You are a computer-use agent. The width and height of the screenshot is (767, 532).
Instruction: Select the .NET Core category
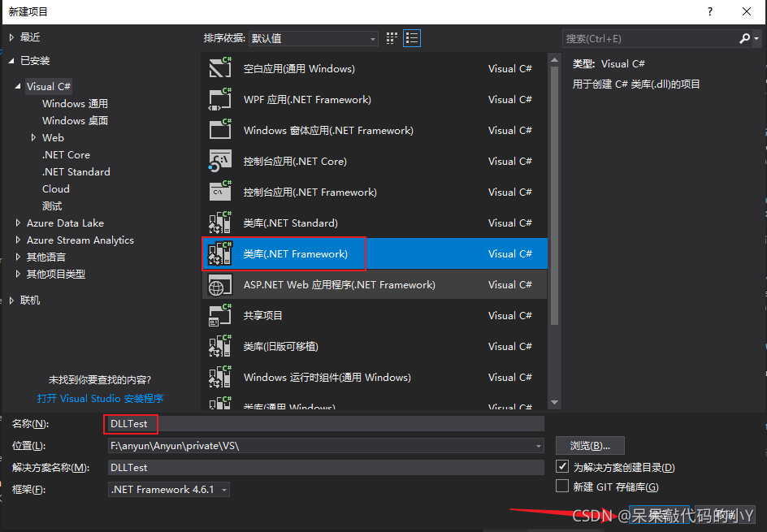(66, 155)
